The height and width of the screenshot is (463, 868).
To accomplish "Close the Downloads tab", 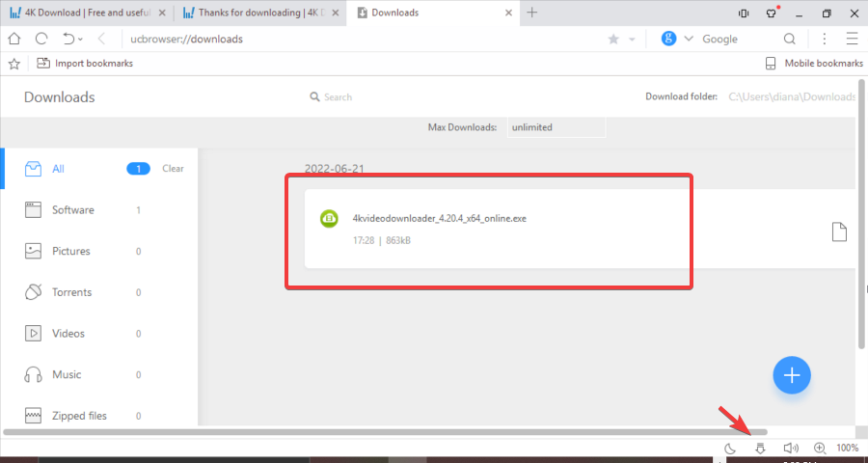I will click(508, 13).
